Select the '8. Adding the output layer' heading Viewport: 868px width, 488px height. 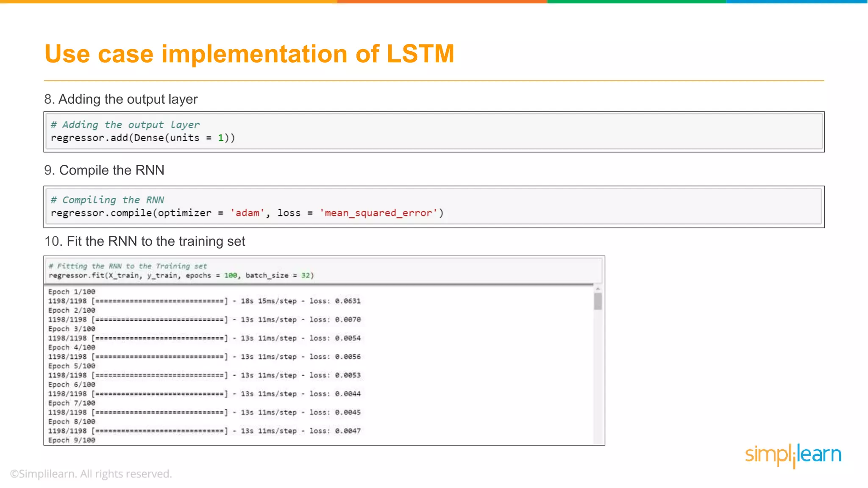coord(121,99)
